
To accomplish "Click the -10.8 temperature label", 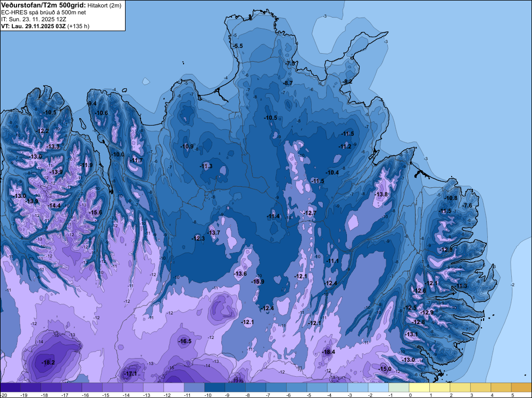I will tap(451, 198).
